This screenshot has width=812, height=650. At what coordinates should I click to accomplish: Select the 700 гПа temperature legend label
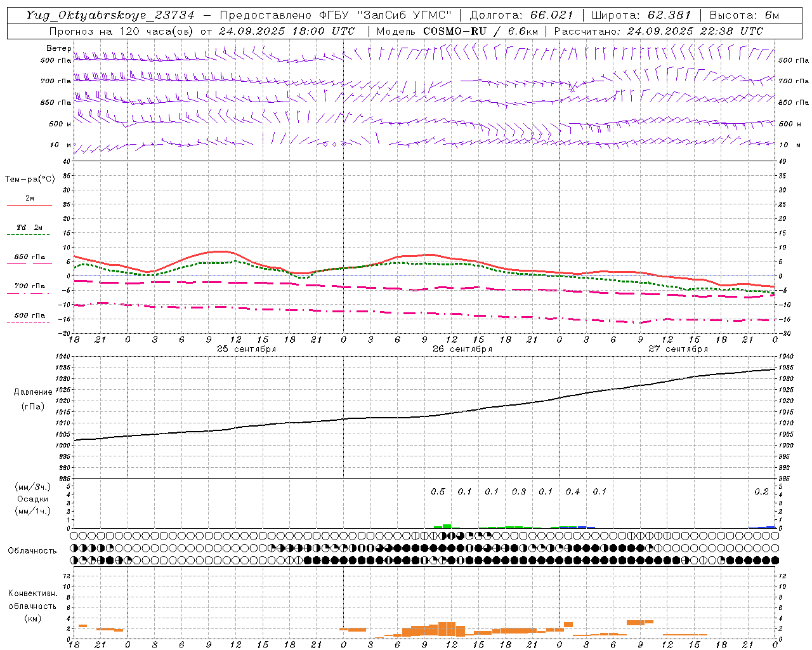30,286
